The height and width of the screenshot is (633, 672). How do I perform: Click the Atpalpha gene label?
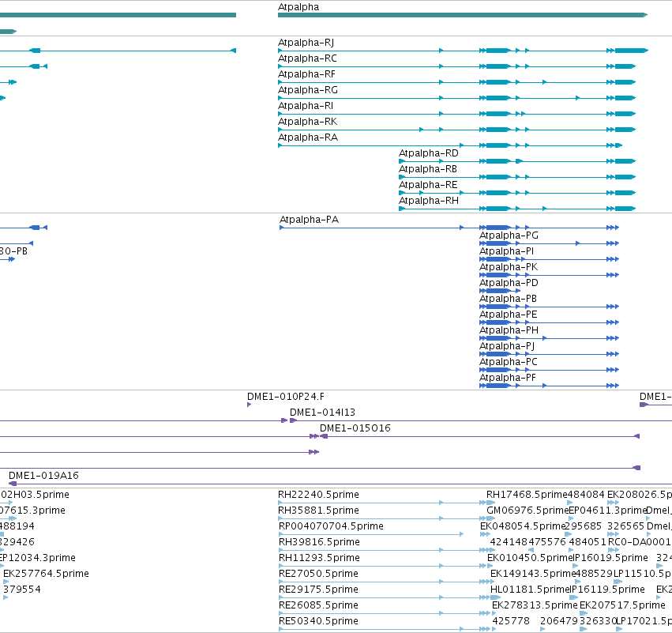pos(298,7)
